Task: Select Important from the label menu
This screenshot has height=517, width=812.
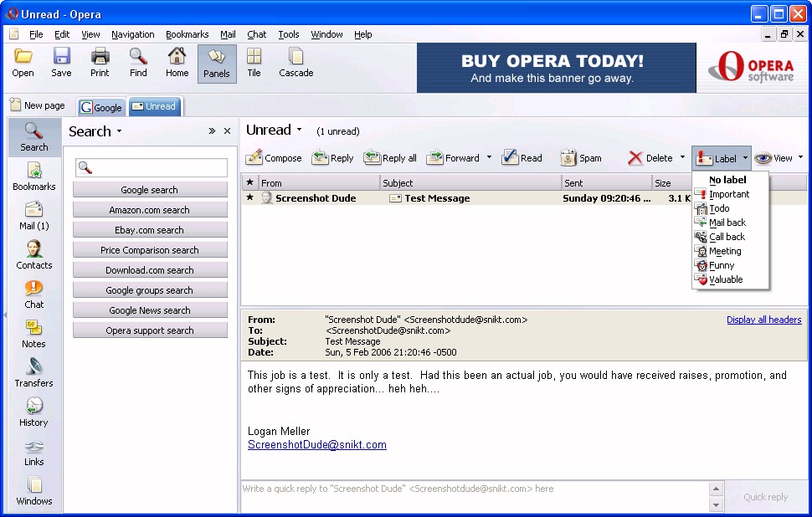Action: click(728, 194)
